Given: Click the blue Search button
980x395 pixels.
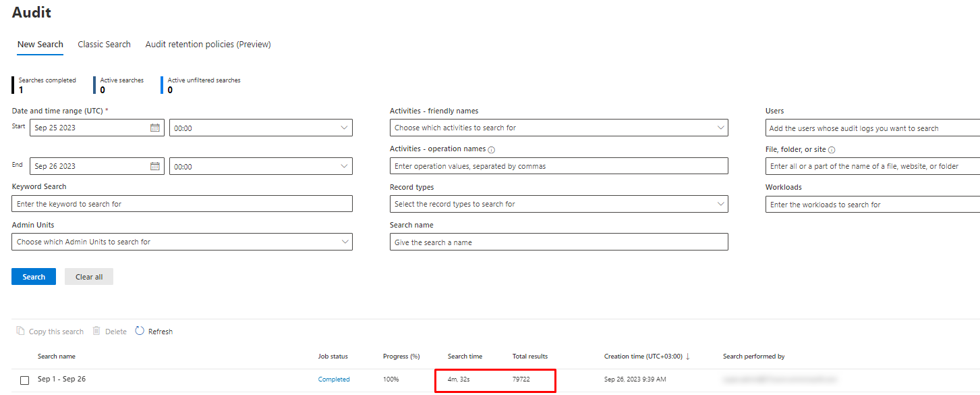Looking at the screenshot, I should click(x=34, y=277).
